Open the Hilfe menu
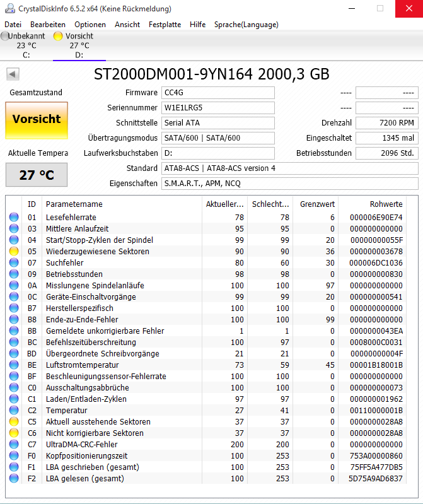The height and width of the screenshot is (504, 423). coord(197,25)
